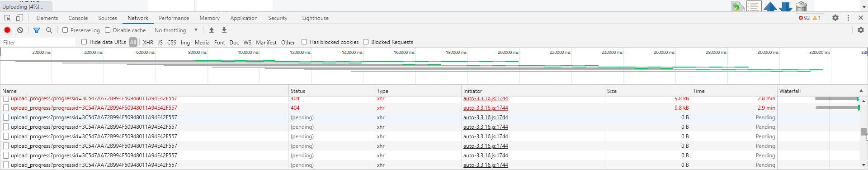This screenshot has height=170, width=868.
Task: Toggle Waterfall column sort arrow
Action: [861, 91]
